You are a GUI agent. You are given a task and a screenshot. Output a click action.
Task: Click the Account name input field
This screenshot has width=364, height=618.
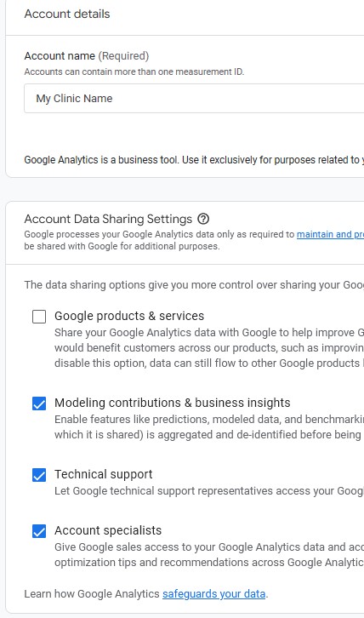tap(194, 99)
